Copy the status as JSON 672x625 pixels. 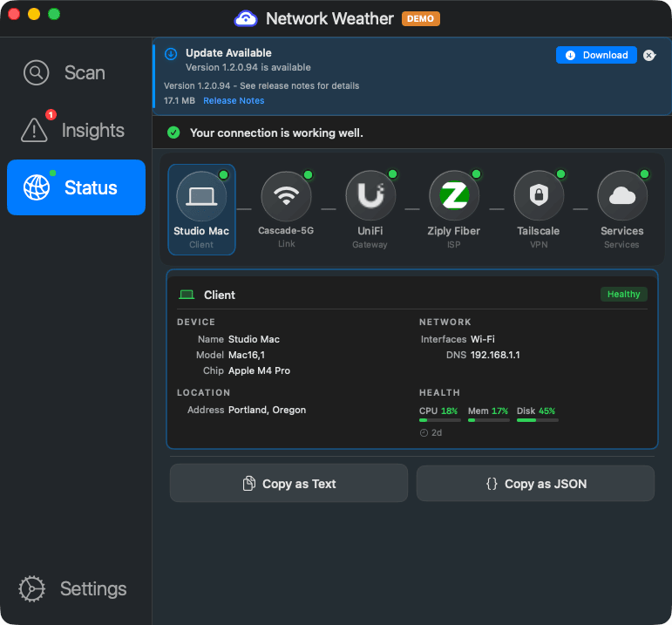[535, 483]
